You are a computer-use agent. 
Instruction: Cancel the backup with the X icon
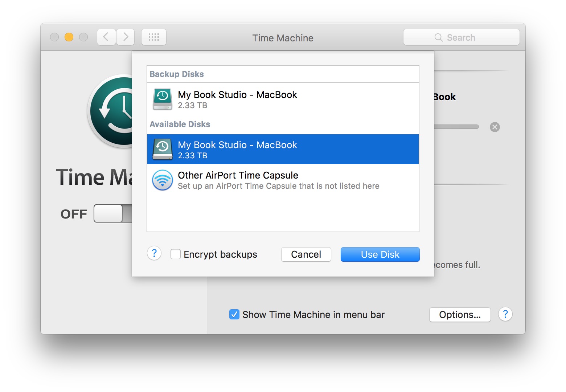[x=495, y=127]
